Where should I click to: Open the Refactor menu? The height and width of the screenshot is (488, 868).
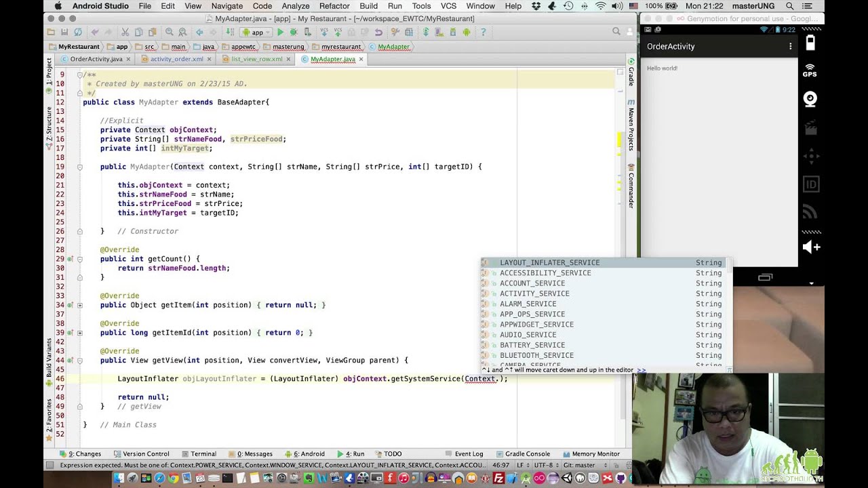(x=334, y=6)
